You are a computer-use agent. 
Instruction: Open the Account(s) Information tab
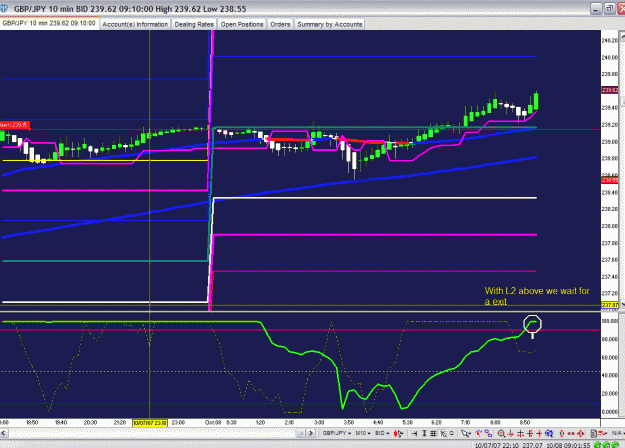click(x=135, y=24)
